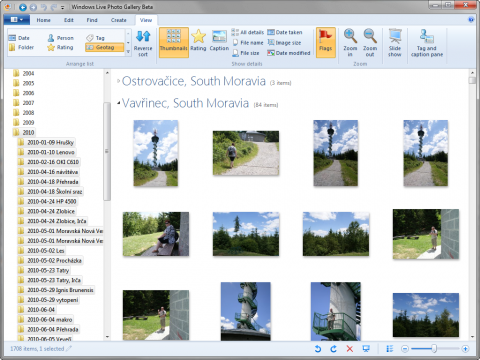
Task: Arrange list by Folder
Action: (22, 47)
